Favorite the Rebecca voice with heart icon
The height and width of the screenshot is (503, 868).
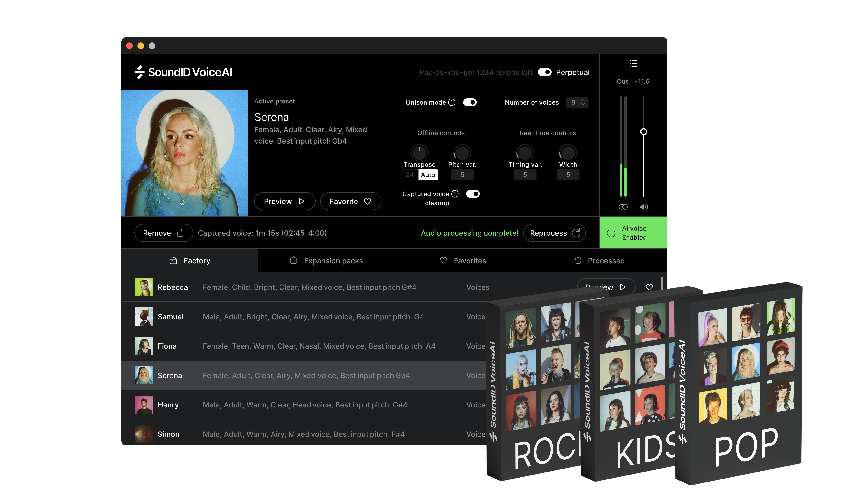pyautogui.click(x=649, y=287)
